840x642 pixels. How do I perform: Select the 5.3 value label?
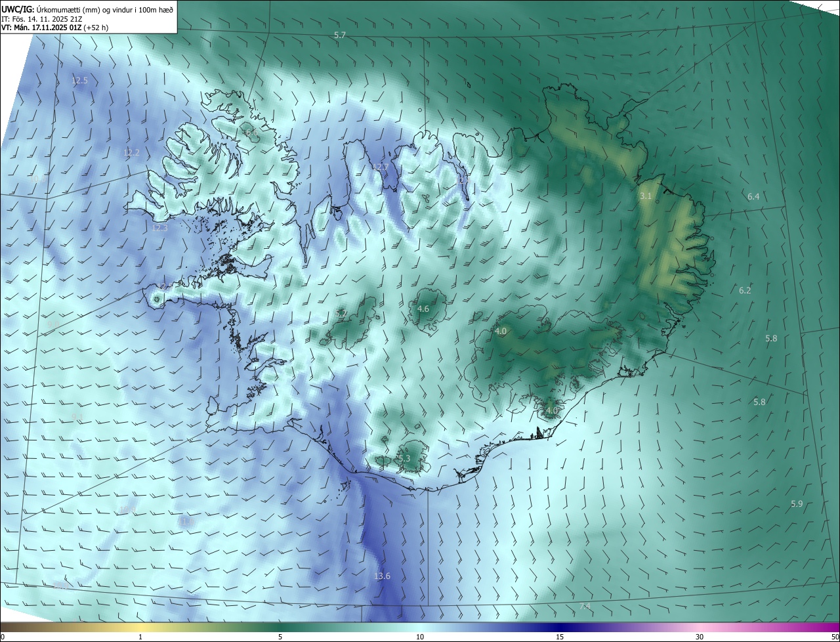tap(404, 458)
